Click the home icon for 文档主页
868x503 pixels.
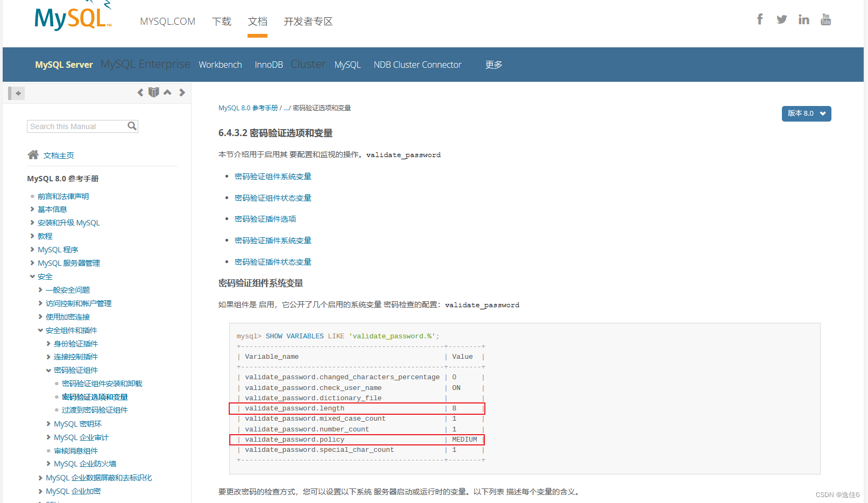[33, 155]
